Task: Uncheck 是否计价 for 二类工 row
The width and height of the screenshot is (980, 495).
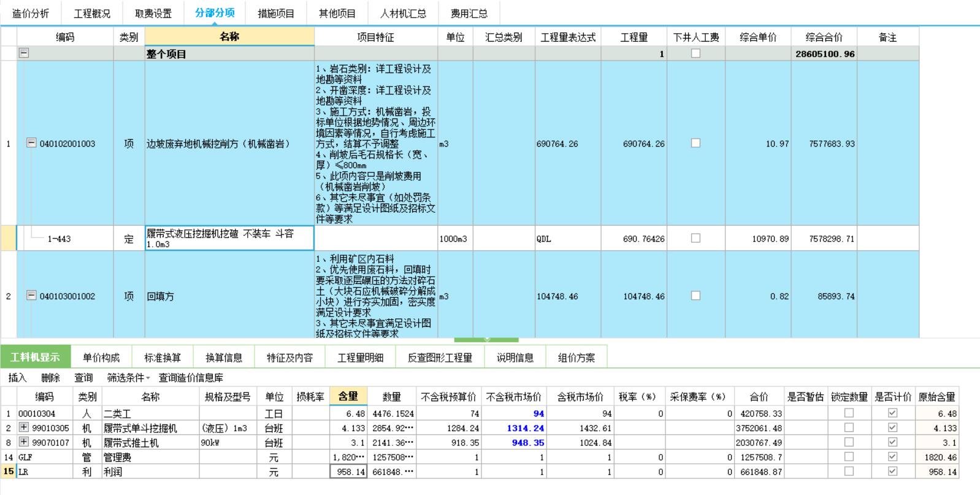Action: (892, 413)
